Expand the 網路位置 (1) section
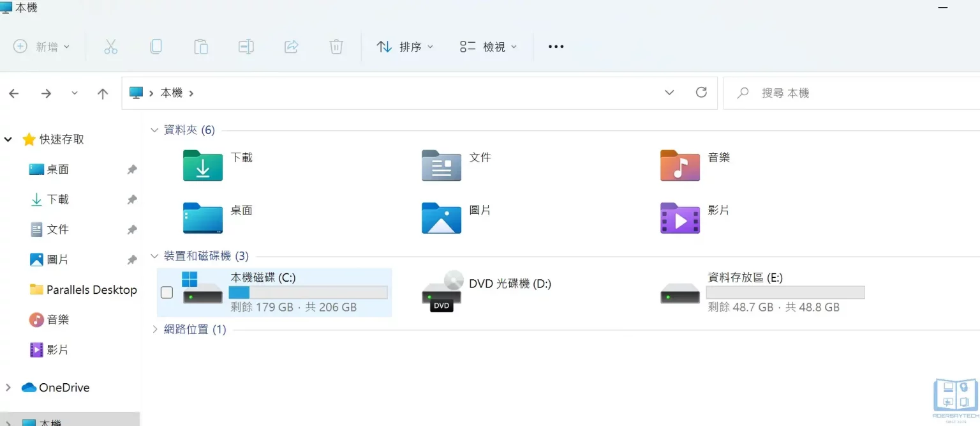The image size is (980, 426). (154, 329)
